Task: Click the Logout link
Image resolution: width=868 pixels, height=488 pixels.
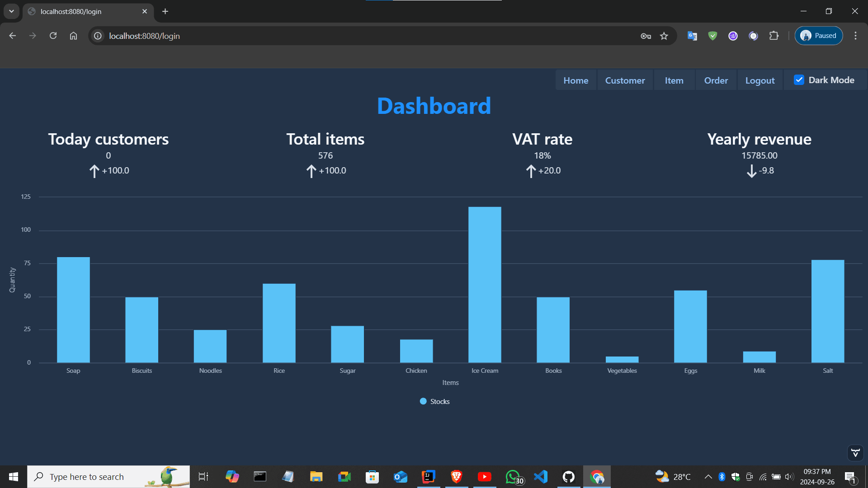Action: click(759, 80)
